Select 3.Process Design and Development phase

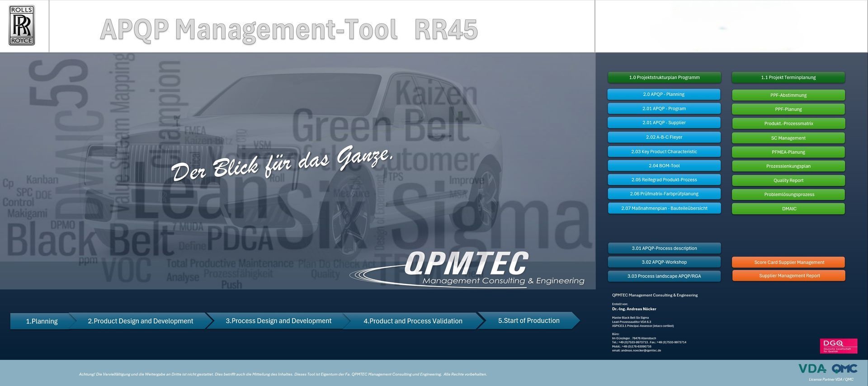point(278,321)
